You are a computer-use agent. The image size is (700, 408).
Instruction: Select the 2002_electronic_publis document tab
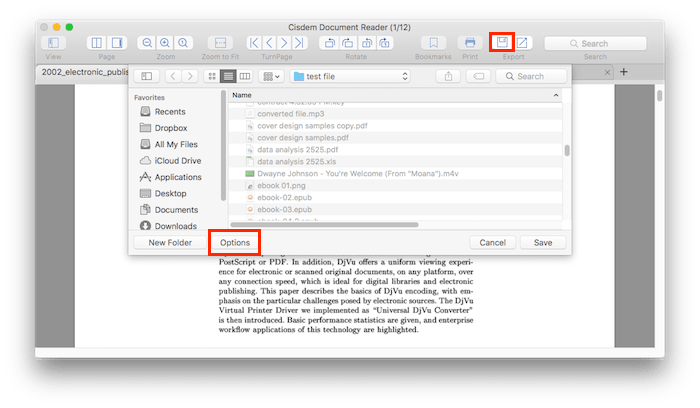(x=85, y=72)
